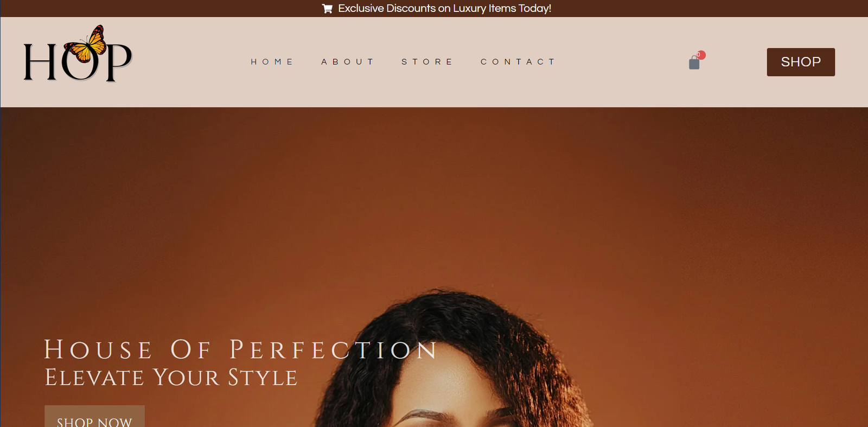
Task: Select Contact in the navigation
Action: 518,62
